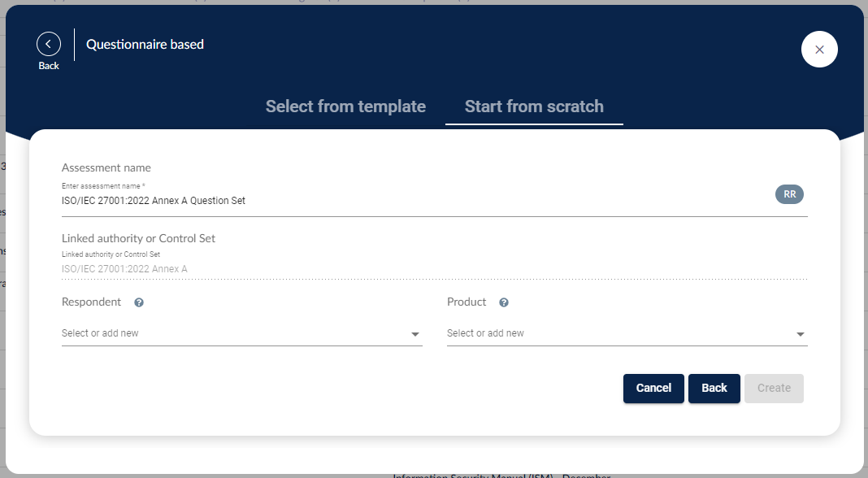Click the dark Back button beside Cancel
The width and height of the screenshot is (868, 478).
[714, 389]
